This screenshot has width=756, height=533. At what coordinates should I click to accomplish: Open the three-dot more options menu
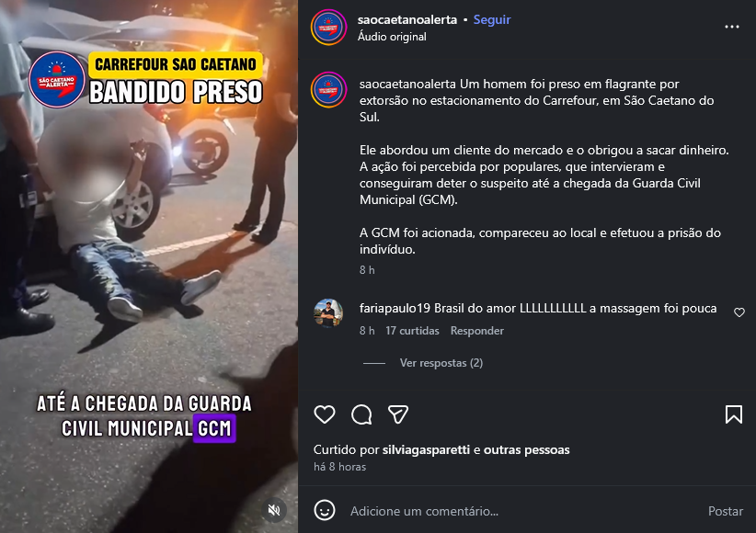(x=732, y=27)
